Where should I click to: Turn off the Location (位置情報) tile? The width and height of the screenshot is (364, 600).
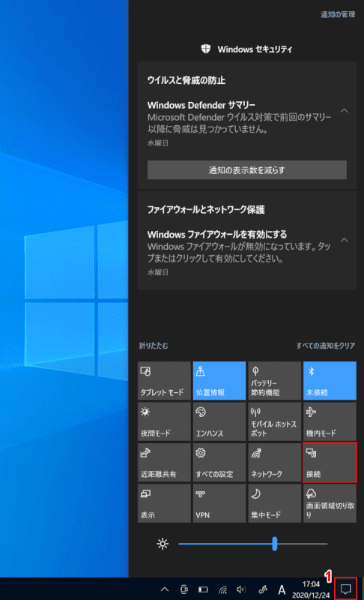(x=219, y=381)
